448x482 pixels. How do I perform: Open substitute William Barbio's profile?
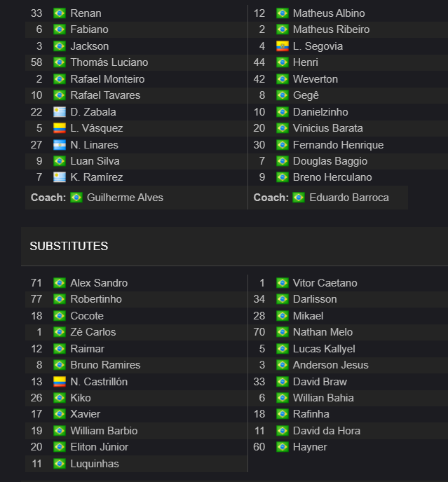coord(104,431)
